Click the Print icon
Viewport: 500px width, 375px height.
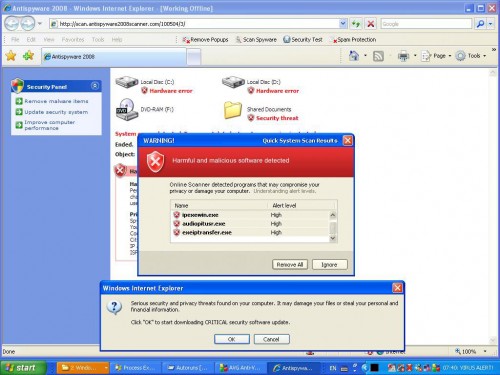pyautogui.click(x=403, y=56)
